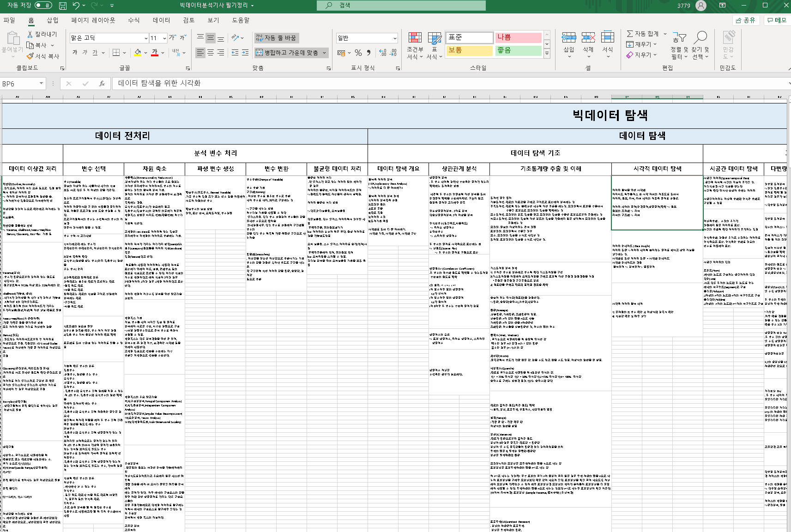Switch to the 수식 tab

tap(133, 20)
